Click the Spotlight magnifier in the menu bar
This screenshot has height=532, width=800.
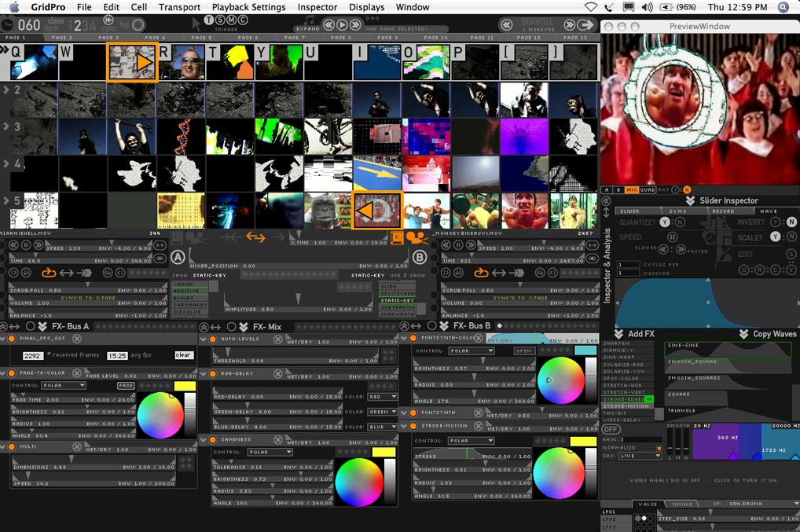click(783, 7)
